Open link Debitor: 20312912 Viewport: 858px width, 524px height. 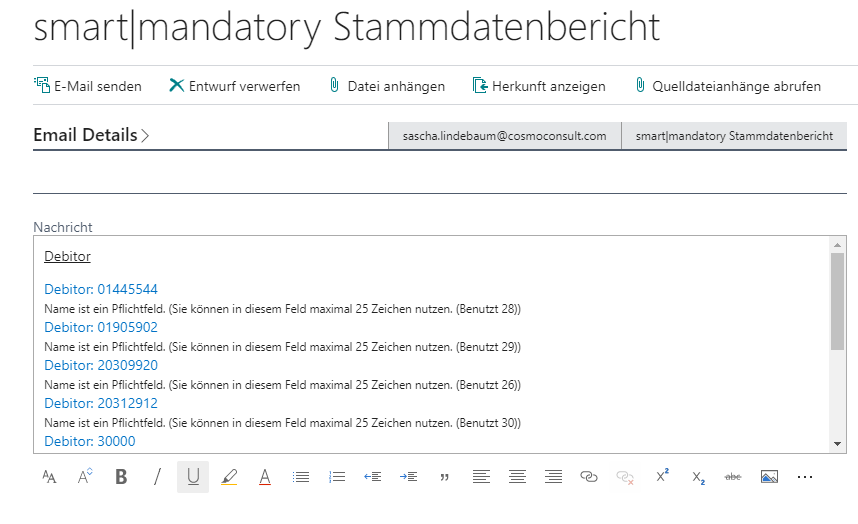101,403
